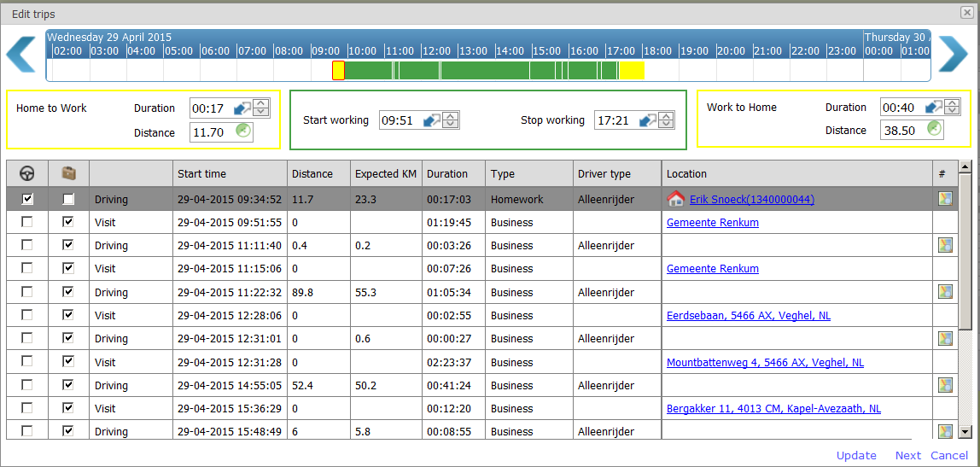Click the home icon beside Erik Snoeck
The width and height of the screenshot is (980, 467).
point(675,199)
